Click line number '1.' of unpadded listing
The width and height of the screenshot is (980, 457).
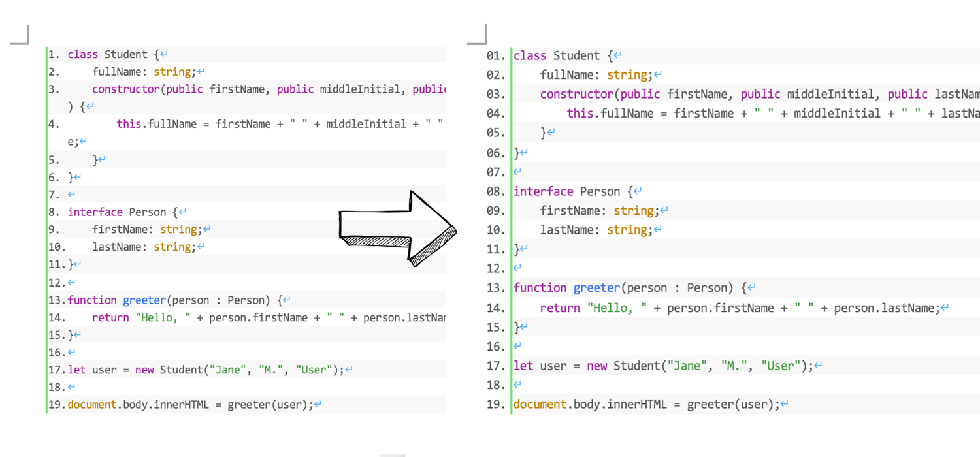point(54,55)
